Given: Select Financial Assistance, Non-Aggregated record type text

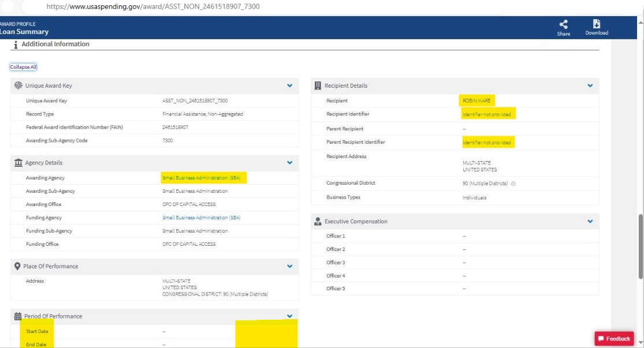Looking at the screenshot, I should pyautogui.click(x=203, y=114).
